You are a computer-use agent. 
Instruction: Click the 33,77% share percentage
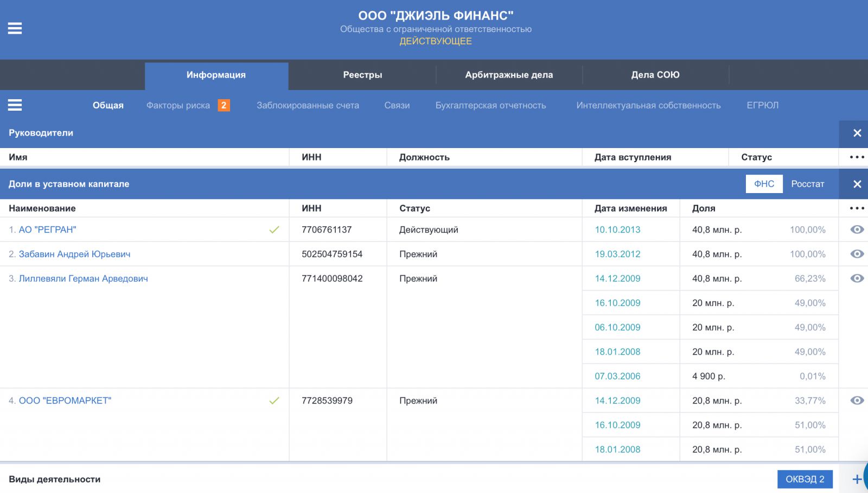click(810, 400)
